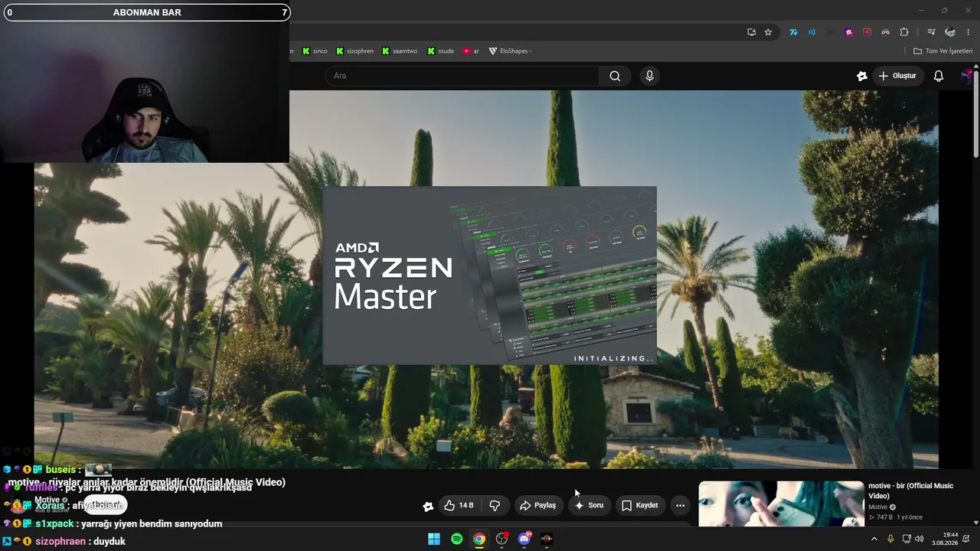Click the Soru ask button

(590, 505)
